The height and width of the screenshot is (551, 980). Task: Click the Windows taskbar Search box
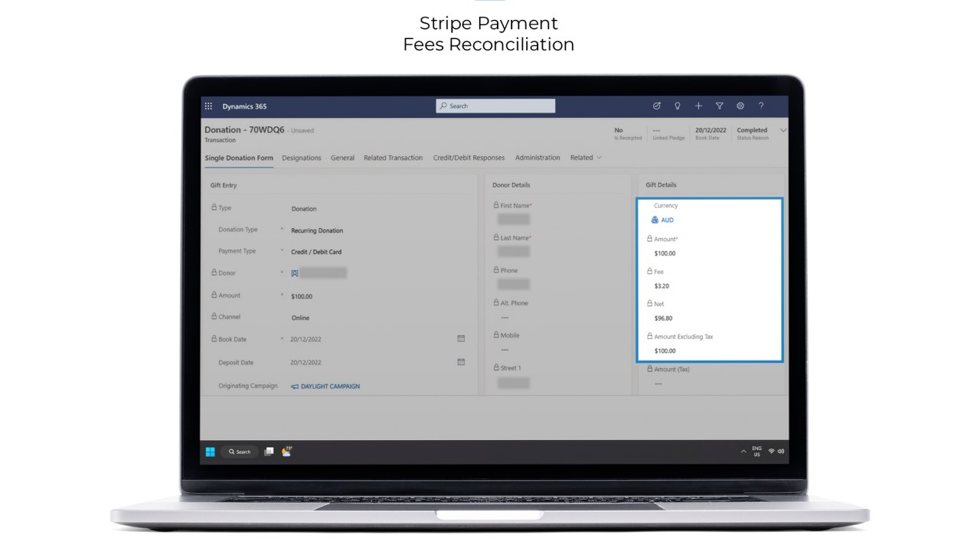[x=240, y=452]
